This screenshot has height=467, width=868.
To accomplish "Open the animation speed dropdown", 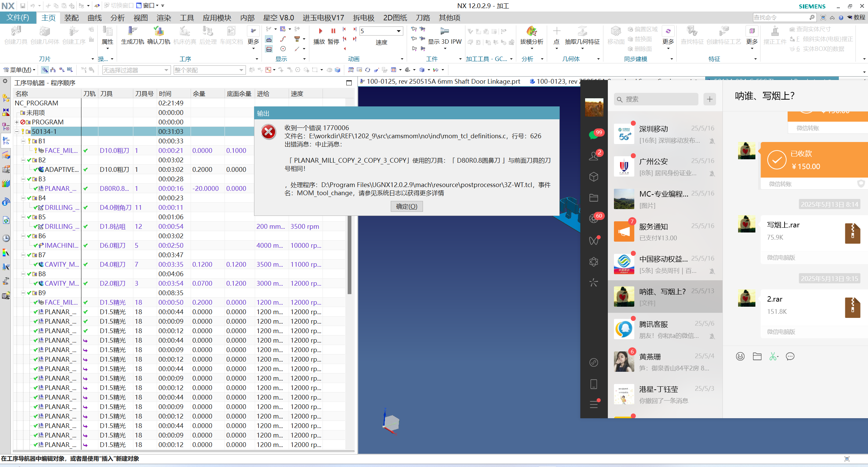I will tap(399, 31).
